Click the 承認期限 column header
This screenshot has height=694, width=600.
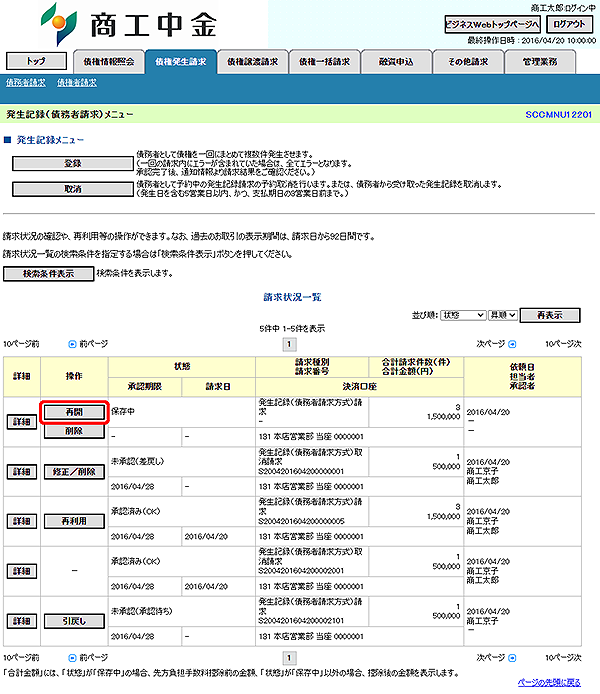(x=145, y=387)
